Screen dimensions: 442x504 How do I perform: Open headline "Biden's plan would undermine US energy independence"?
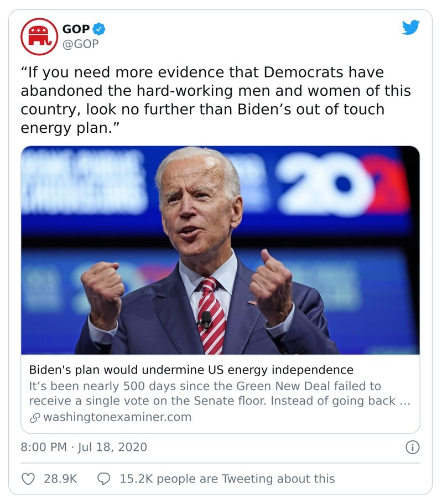191,370
